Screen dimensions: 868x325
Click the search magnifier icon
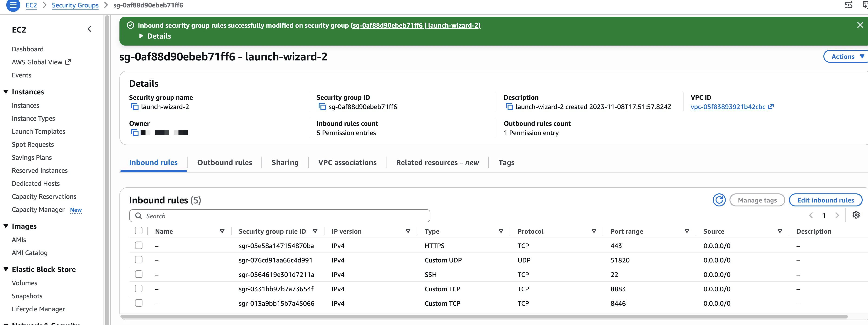coord(138,216)
